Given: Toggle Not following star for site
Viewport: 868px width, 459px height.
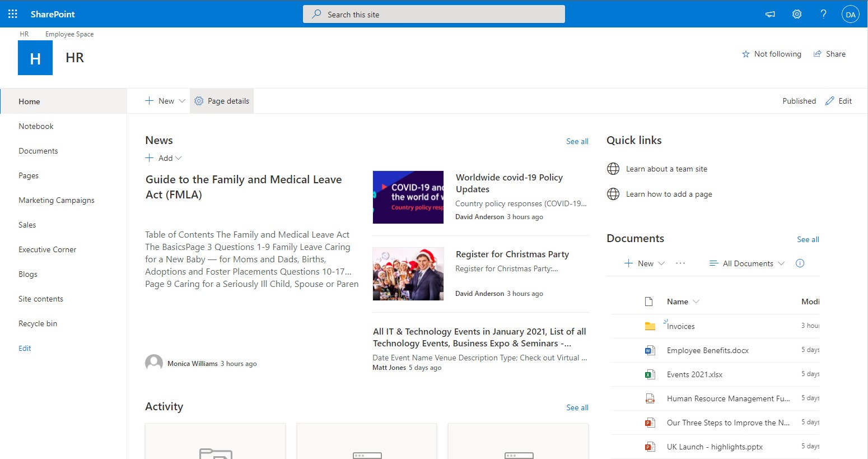Looking at the screenshot, I should click(771, 54).
